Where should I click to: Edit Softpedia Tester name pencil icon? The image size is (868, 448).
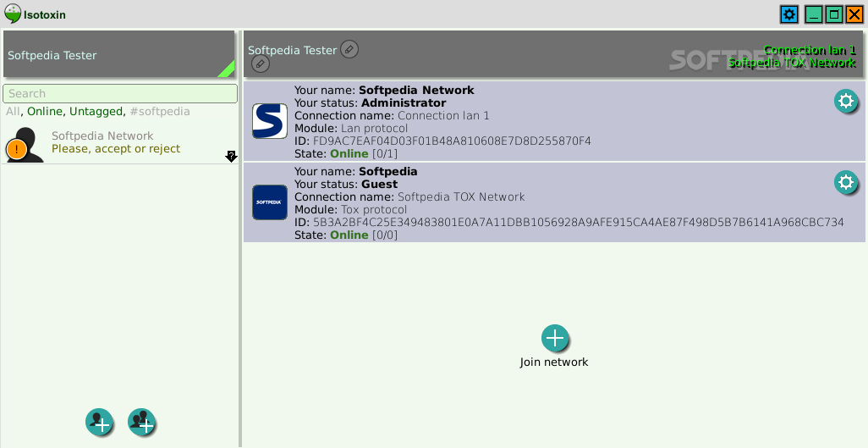(349, 49)
